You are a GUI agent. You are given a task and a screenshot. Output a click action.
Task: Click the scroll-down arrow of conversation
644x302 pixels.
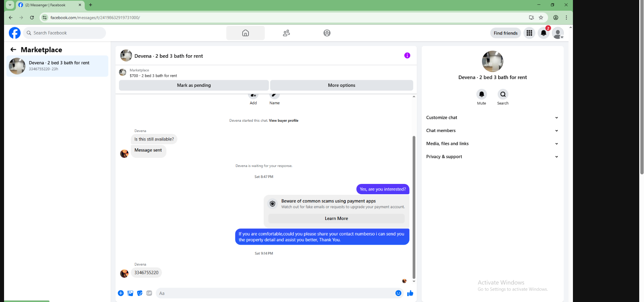[x=414, y=281]
